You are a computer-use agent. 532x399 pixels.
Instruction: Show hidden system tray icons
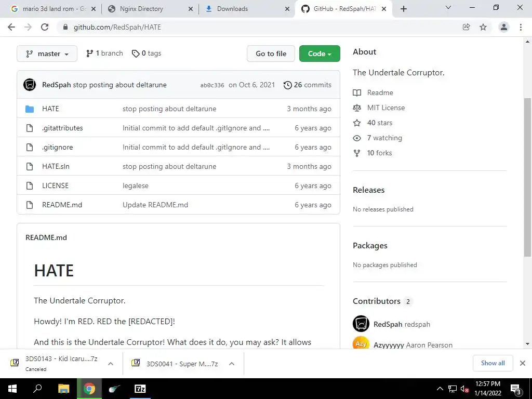pyautogui.click(x=440, y=389)
